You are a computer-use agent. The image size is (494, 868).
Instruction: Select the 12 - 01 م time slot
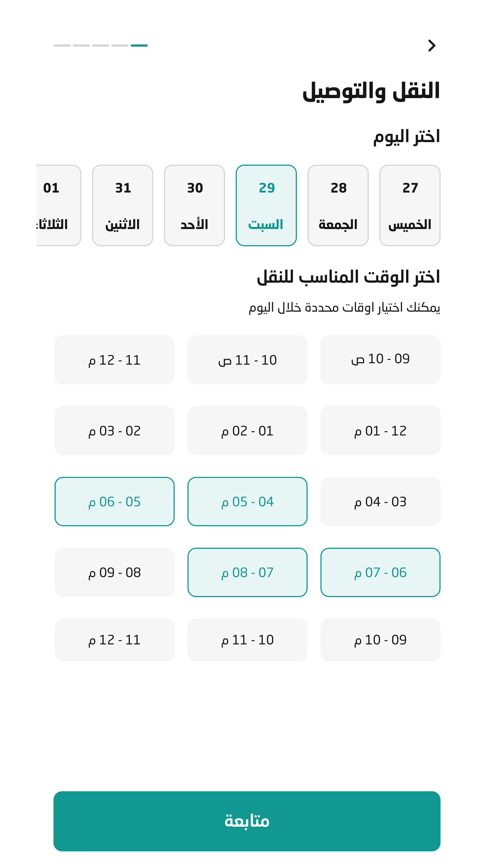click(380, 431)
